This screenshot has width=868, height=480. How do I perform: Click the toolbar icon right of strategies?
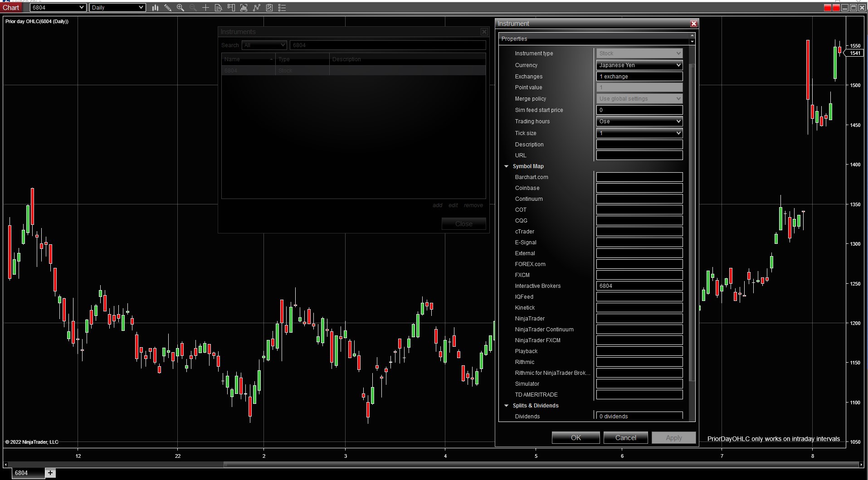coord(269,8)
